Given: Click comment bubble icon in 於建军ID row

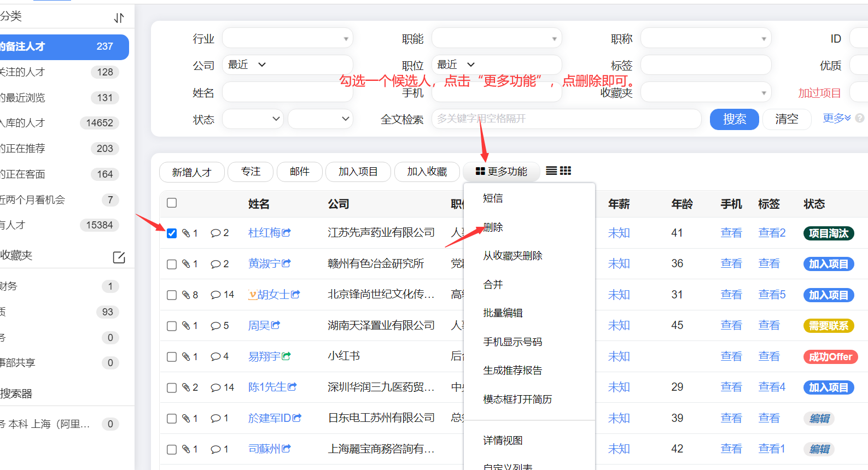Looking at the screenshot, I should [x=215, y=418].
